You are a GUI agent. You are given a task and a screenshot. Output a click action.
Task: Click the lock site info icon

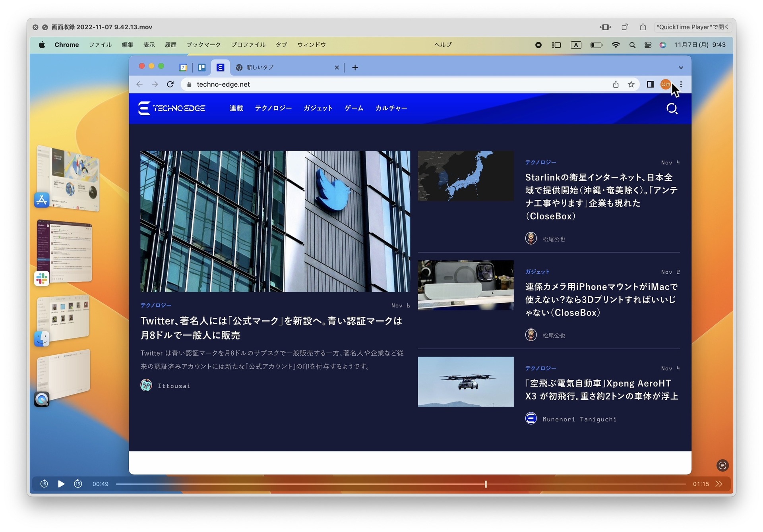(x=189, y=84)
